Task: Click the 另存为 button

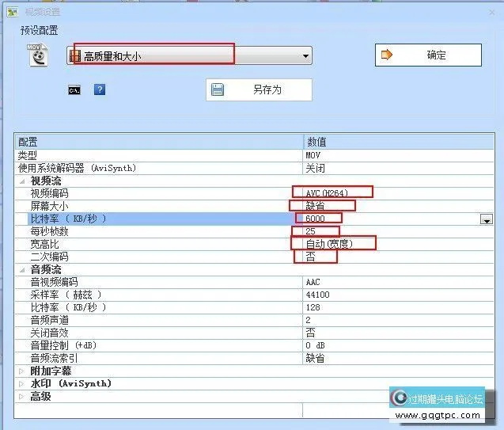Action: [259, 89]
